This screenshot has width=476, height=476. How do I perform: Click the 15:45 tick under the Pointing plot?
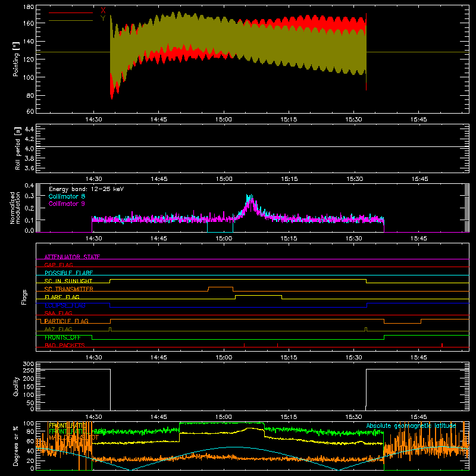pos(419,120)
